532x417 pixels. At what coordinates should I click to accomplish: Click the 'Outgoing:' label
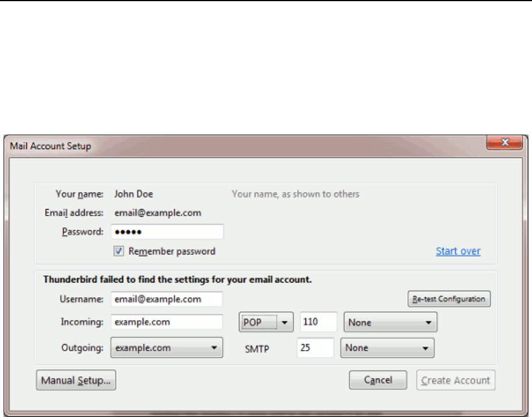(x=82, y=348)
